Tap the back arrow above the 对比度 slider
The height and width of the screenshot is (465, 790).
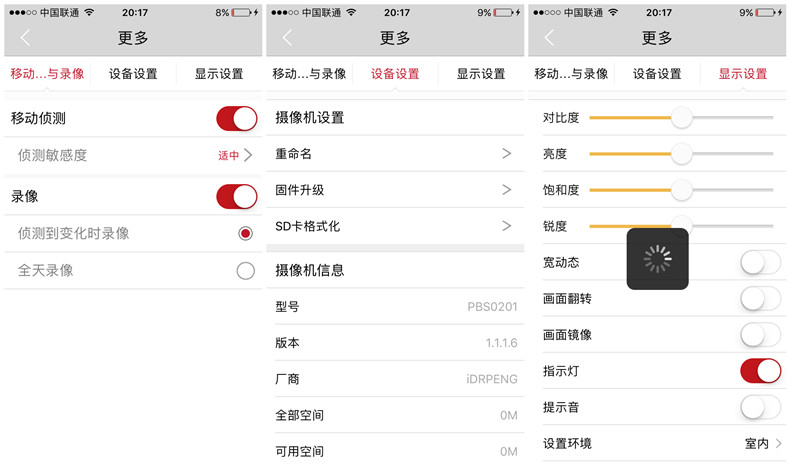[549, 38]
